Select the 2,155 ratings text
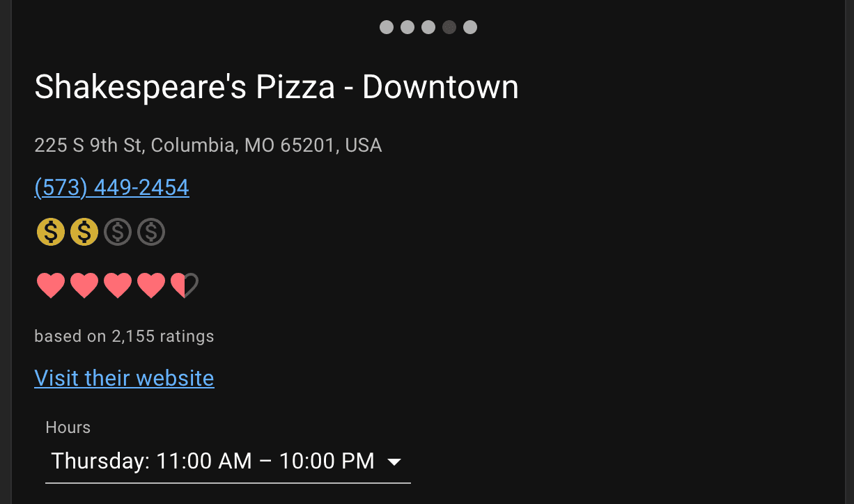Viewport: 854px width, 504px height. [124, 336]
